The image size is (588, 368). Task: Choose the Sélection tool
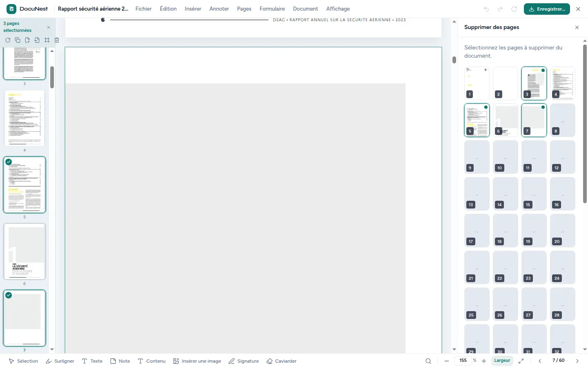[24, 361]
